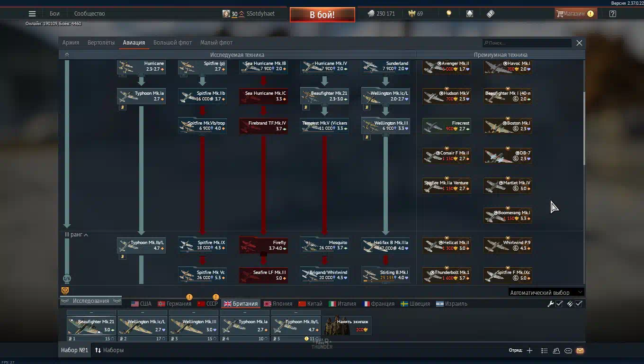644x364 pixels.
Task: Select the США nation tab
Action: click(142, 304)
